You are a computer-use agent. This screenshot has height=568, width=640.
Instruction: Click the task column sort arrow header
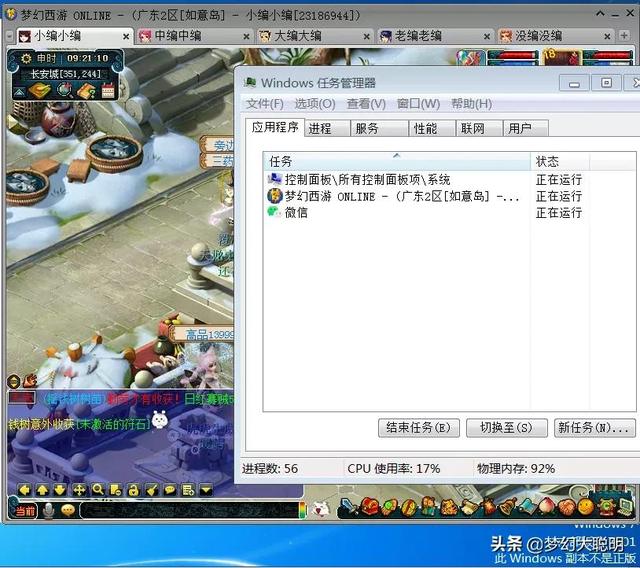pyautogui.click(x=396, y=156)
